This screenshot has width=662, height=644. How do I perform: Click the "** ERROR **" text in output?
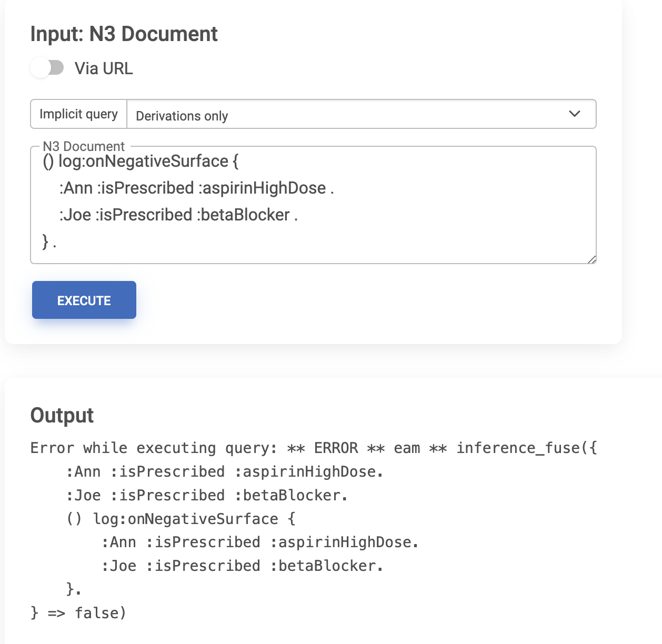(336, 448)
